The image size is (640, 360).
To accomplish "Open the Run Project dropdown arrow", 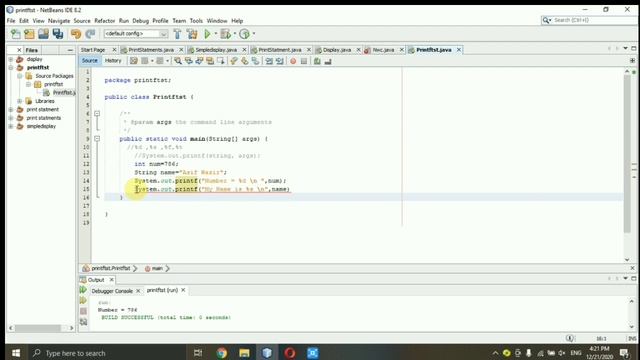I will (216, 34).
